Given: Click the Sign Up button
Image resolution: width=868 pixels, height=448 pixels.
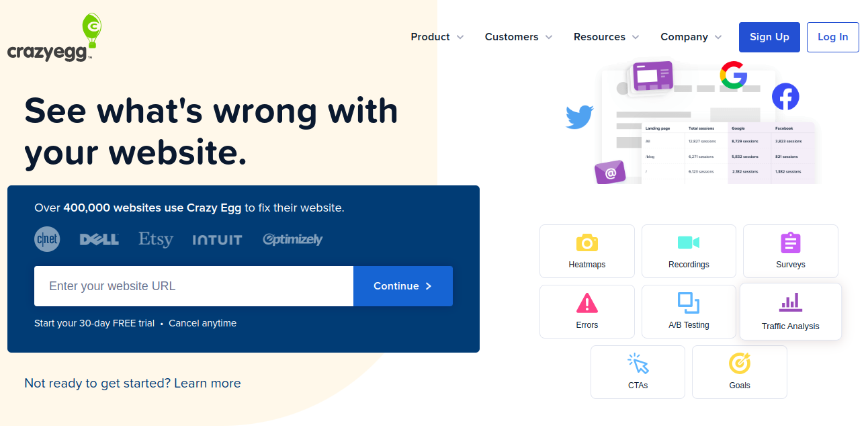Looking at the screenshot, I should point(769,37).
